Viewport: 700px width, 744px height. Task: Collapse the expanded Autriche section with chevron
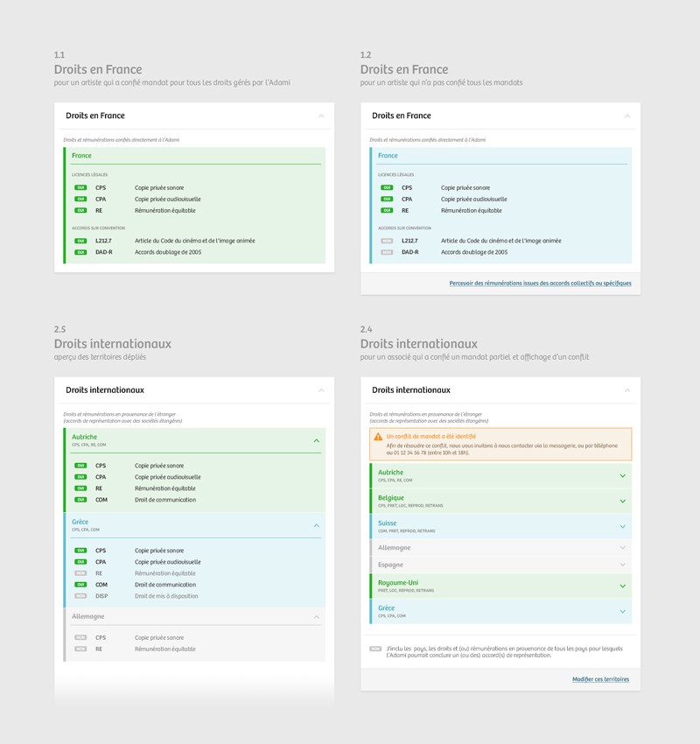pos(317,441)
